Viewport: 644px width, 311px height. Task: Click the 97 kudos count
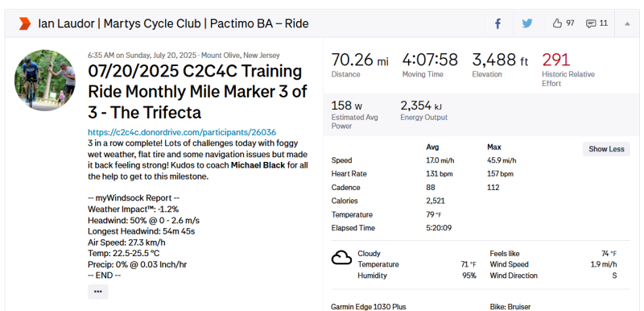(570, 23)
